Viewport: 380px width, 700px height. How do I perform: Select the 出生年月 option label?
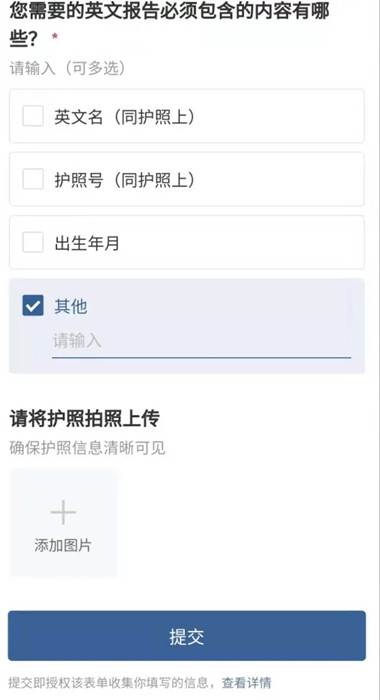pos(87,243)
